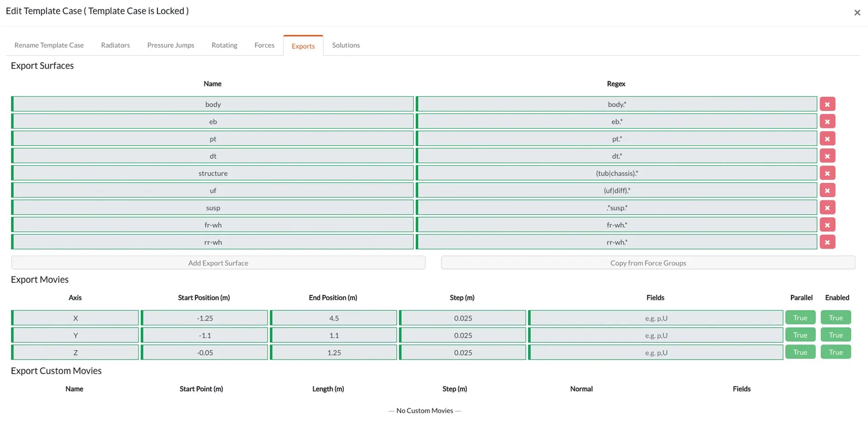
Task: Click the Y axis Step field
Action: pyautogui.click(x=462, y=335)
